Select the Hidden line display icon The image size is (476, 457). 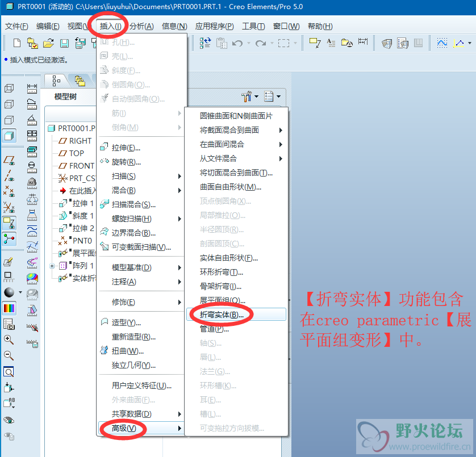tap(9, 104)
